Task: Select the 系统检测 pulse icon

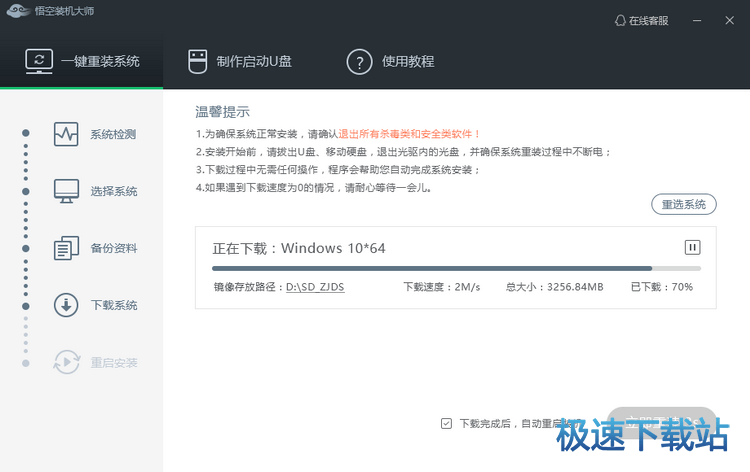Action: click(66, 134)
